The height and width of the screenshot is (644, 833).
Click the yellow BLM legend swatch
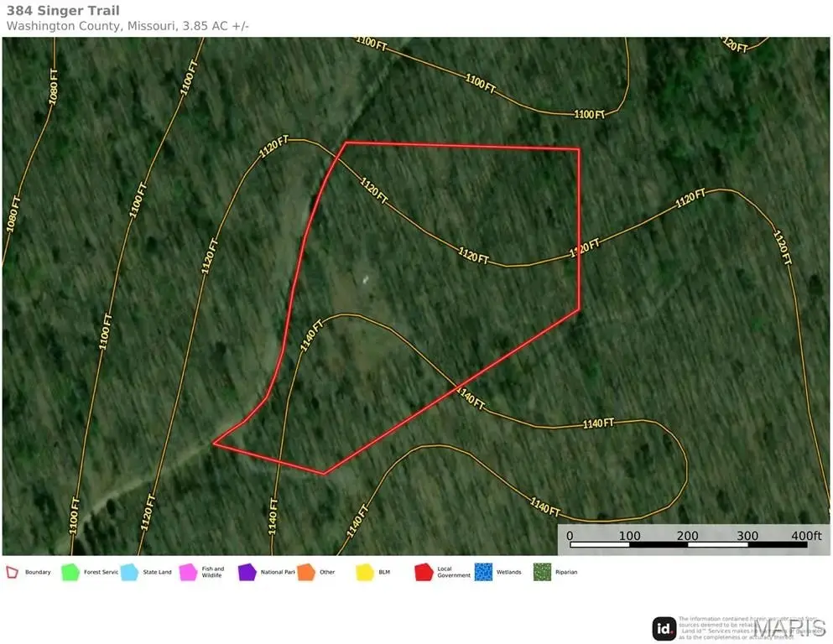click(x=365, y=572)
